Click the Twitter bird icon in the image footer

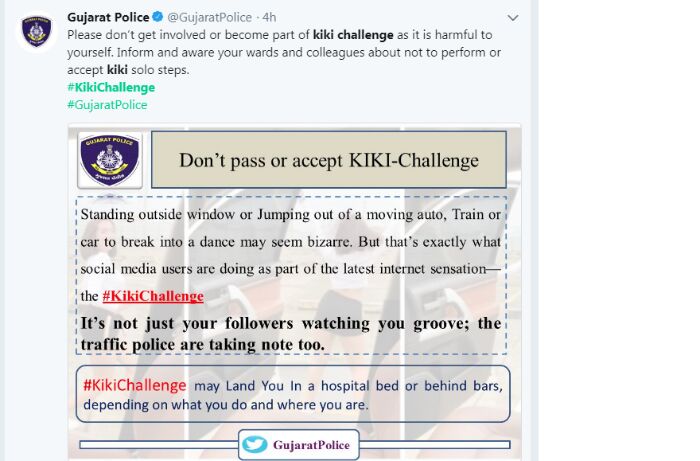tap(255, 444)
